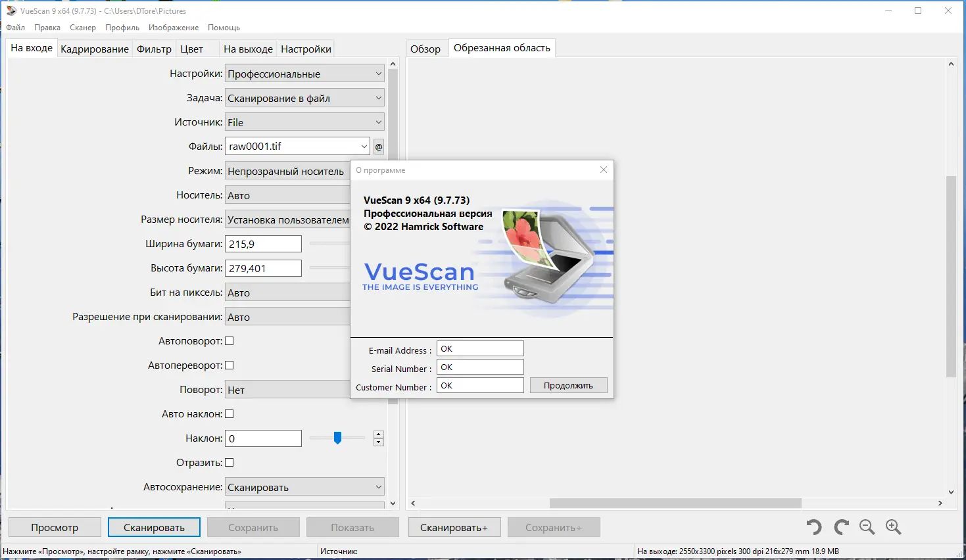Zoom in using the magnifier plus icon

tap(893, 526)
